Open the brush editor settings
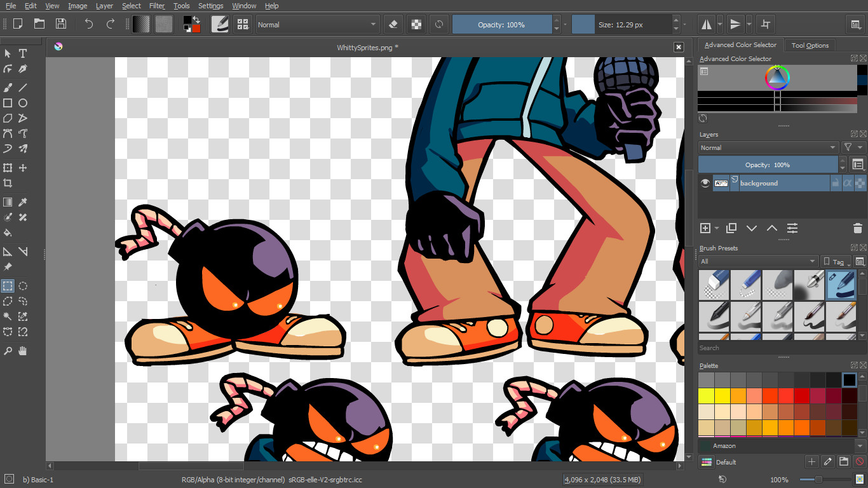The width and height of the screenshot is (868, 488). coord(220,24)
